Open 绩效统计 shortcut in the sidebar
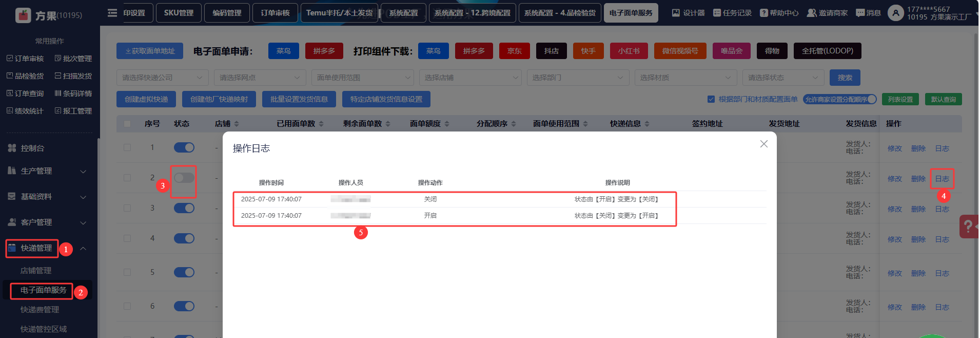 coord(25,111)
